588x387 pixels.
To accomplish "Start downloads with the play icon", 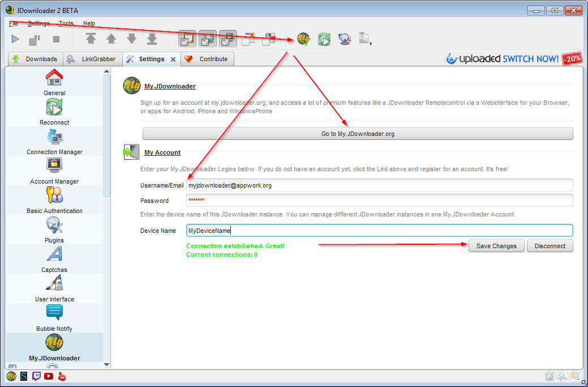I will (x=15, y=39).
